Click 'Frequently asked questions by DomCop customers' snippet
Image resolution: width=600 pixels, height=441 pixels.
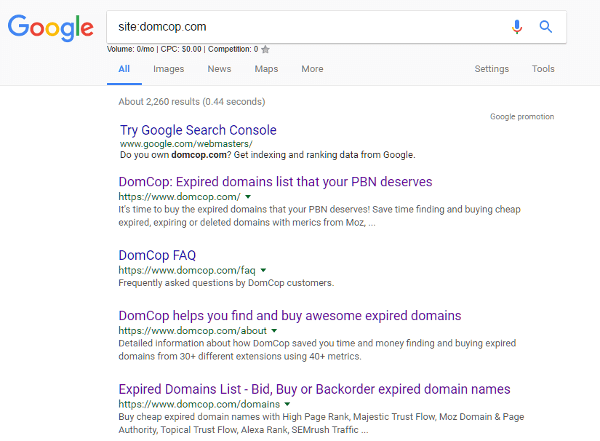[226, 283]
